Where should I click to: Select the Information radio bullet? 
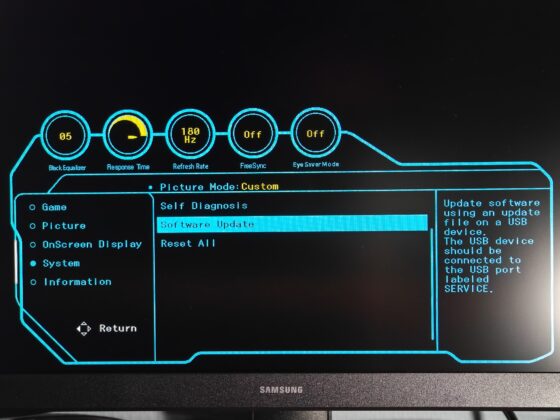tap(33, 282)
